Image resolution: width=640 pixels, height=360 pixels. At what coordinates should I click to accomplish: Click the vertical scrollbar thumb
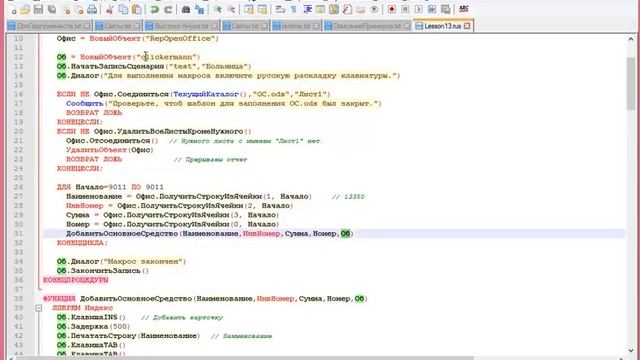tap(631, 84)
